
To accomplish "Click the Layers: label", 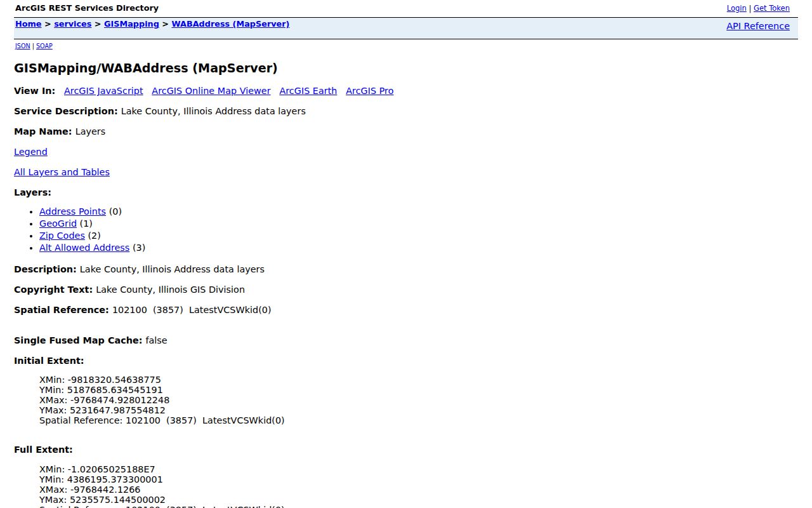I will (x=32, y=192).
